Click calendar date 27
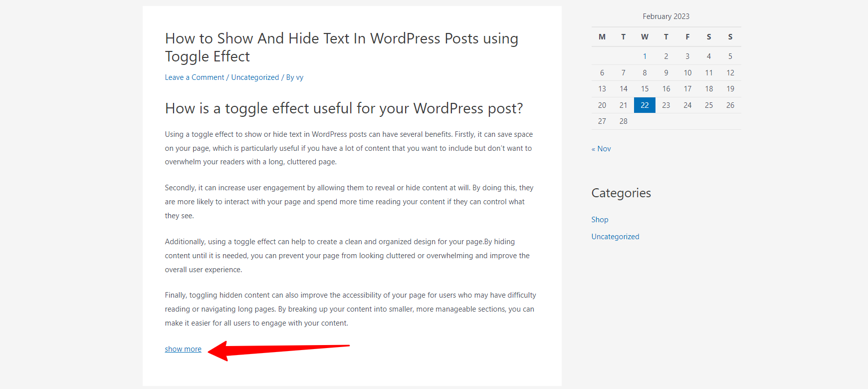 (602, 121)
